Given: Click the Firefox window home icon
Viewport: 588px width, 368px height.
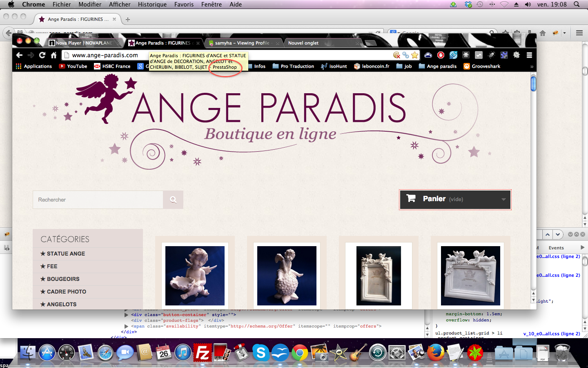Looking at the screenshot, I should (x=543, y=33).
